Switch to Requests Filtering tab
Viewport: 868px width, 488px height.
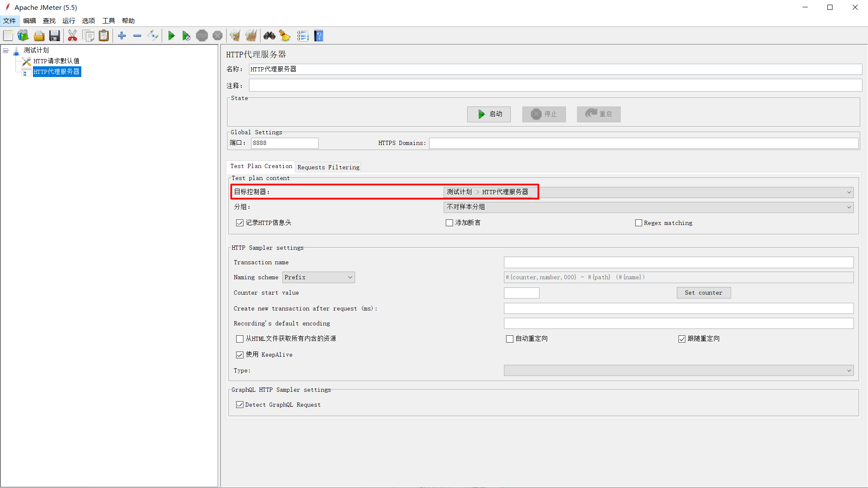tap(329, 167)
